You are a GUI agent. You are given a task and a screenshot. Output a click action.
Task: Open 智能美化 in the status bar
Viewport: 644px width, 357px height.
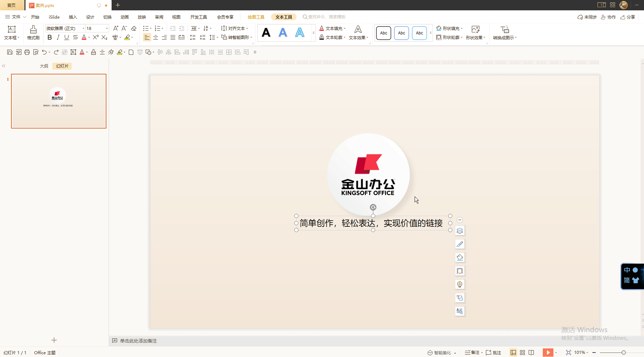[442, 353]
